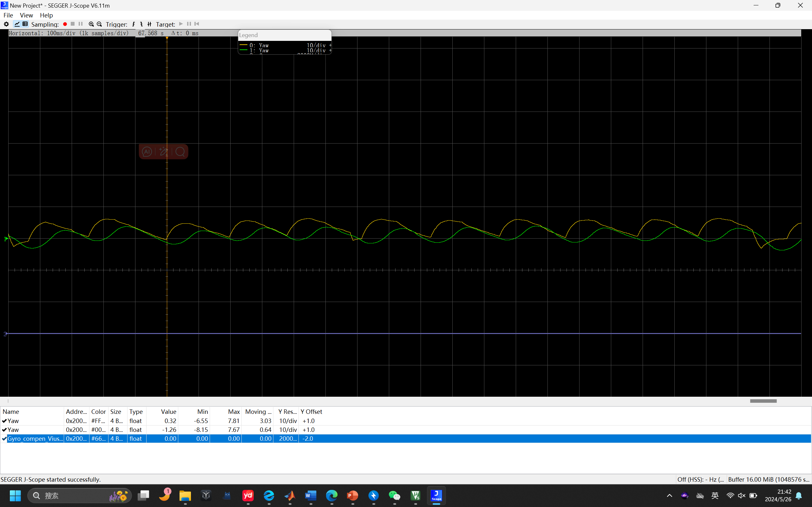Uncheck the second Yaw signal
This screenshot has width=812, height=507.
[4, 430]
